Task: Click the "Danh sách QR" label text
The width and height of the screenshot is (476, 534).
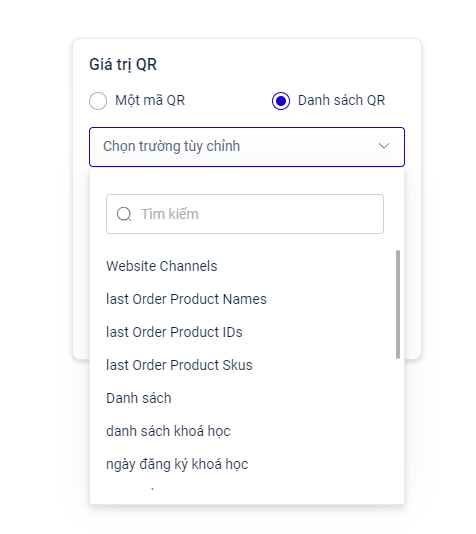Action: click(x=342, y=100)
